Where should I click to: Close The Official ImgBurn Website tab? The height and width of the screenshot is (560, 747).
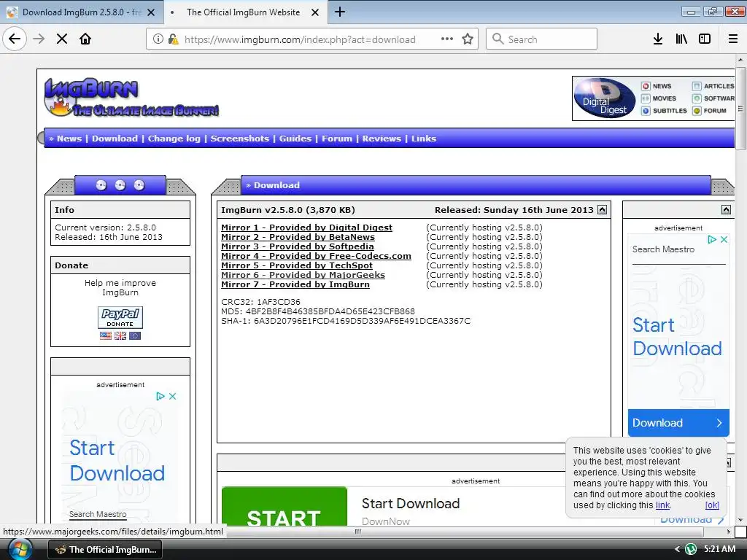tap(315, 12)
